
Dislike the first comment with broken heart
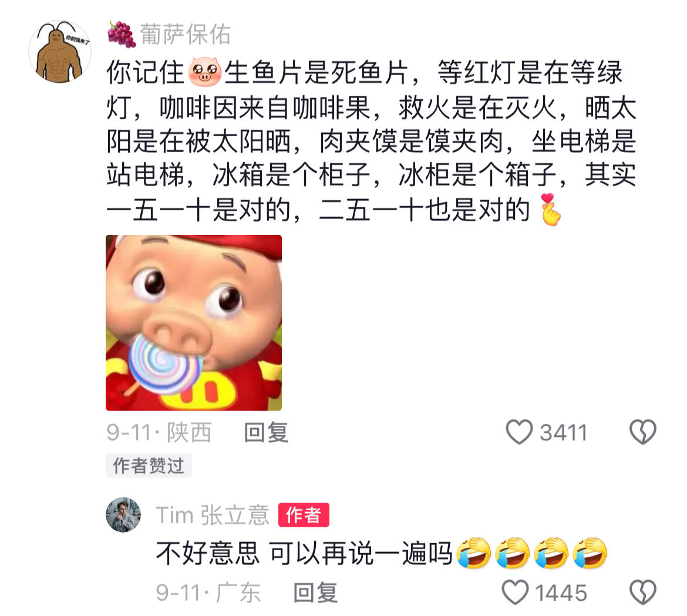643,432
